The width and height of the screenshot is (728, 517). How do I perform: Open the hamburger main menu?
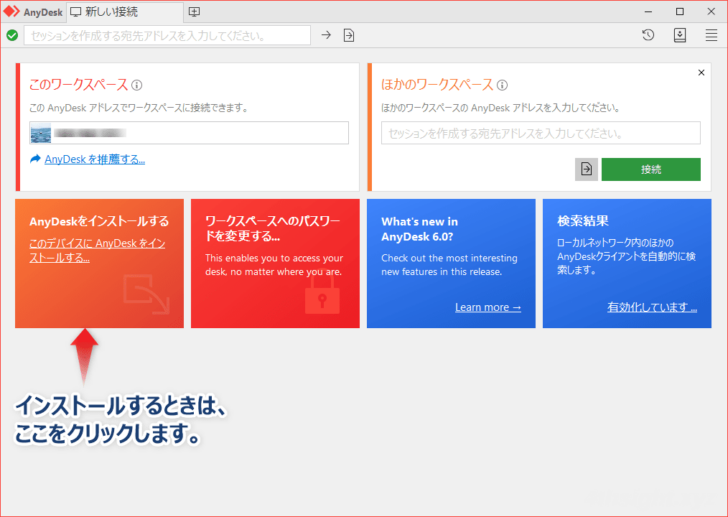click(711, 35)
